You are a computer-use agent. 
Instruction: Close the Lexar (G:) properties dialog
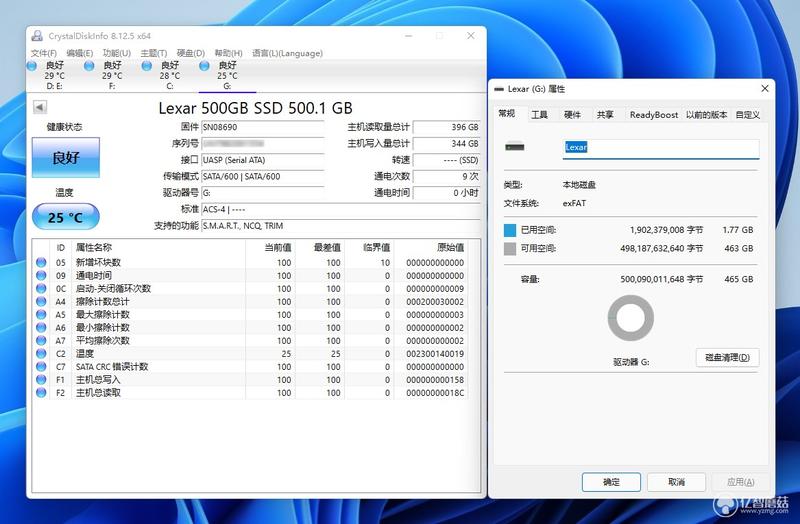[764, 88]
